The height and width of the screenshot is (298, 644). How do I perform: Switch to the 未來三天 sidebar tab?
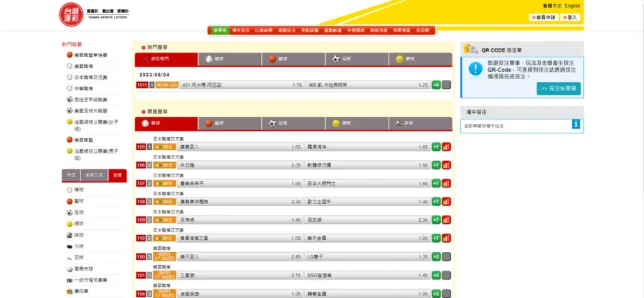click(x=92, y=175)
